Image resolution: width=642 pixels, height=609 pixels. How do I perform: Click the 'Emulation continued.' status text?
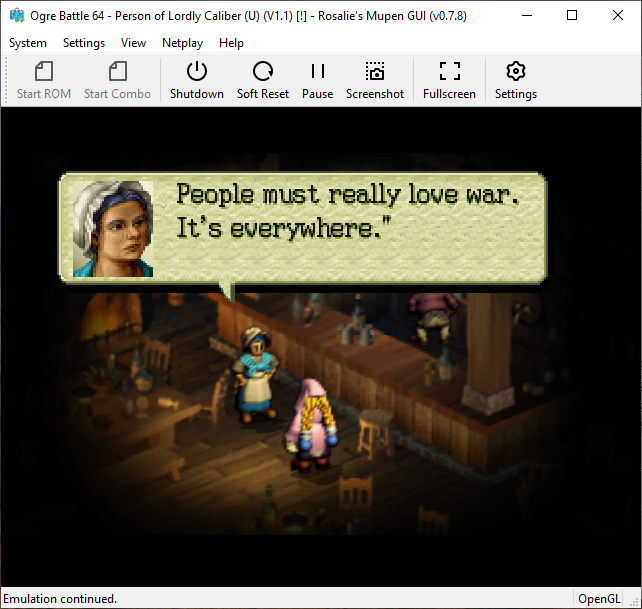60,599
